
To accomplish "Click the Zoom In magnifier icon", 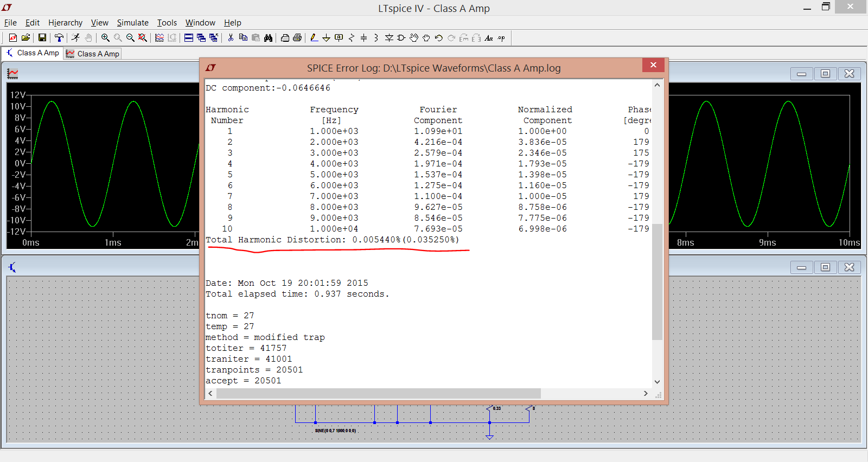I will click(x=105, y=37).
